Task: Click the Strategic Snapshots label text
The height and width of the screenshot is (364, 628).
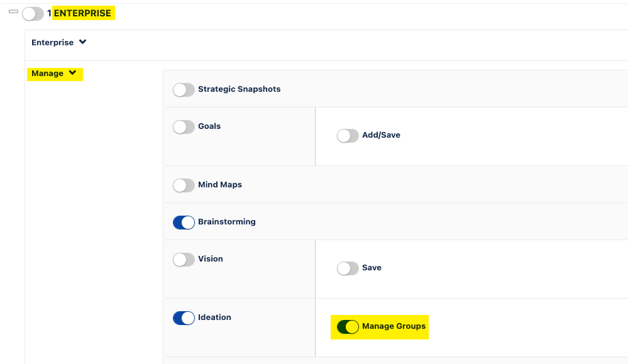Action: [x=239, y=89]
